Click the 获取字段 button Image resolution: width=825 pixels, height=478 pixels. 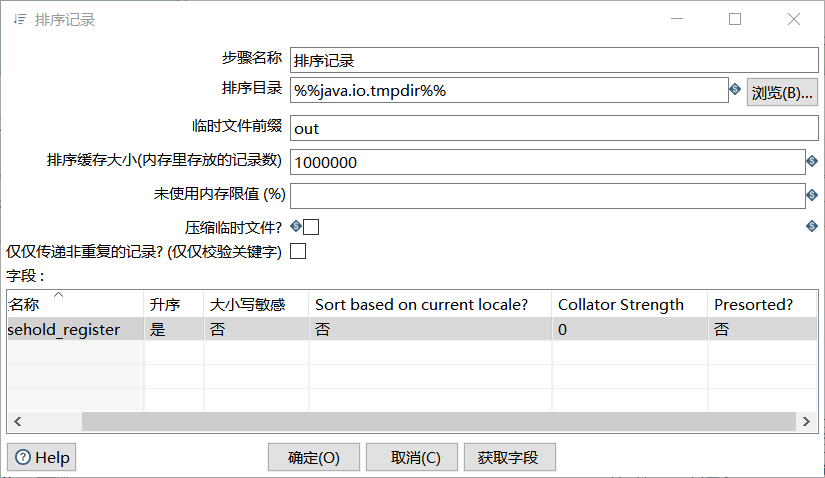pyautogui.click(x=509, y=457)
